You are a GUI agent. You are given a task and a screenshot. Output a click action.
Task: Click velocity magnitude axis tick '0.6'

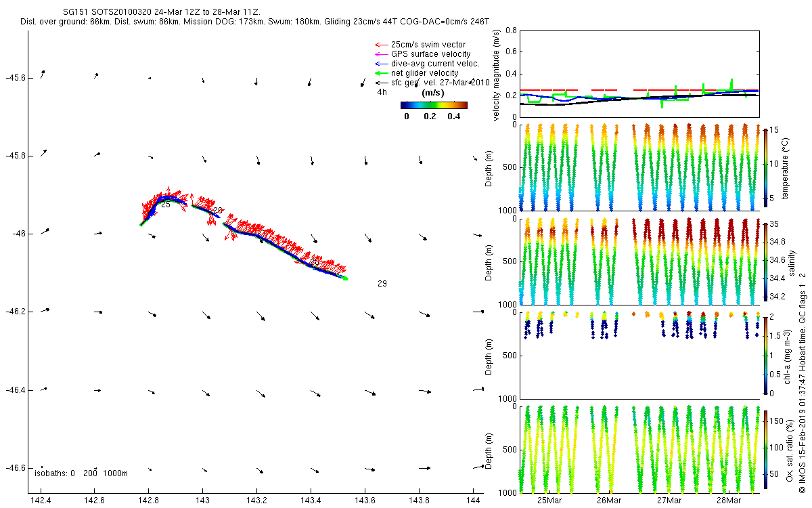click(512, 53)
